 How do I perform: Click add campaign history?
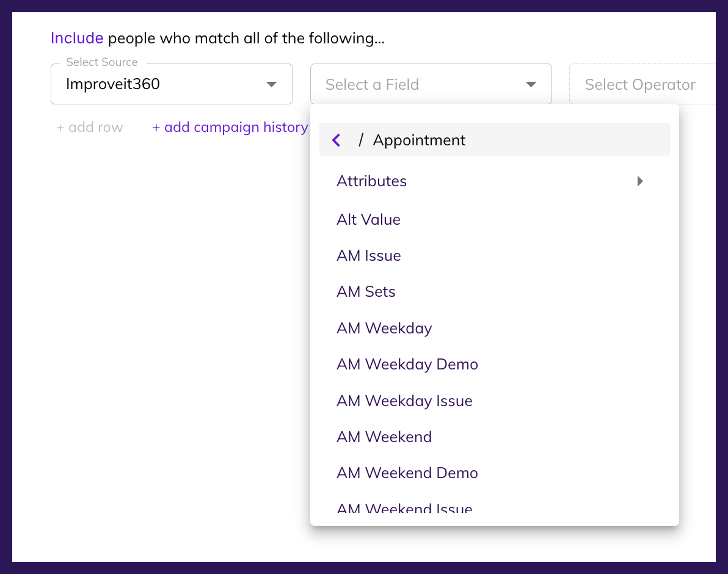coord(230,127)
